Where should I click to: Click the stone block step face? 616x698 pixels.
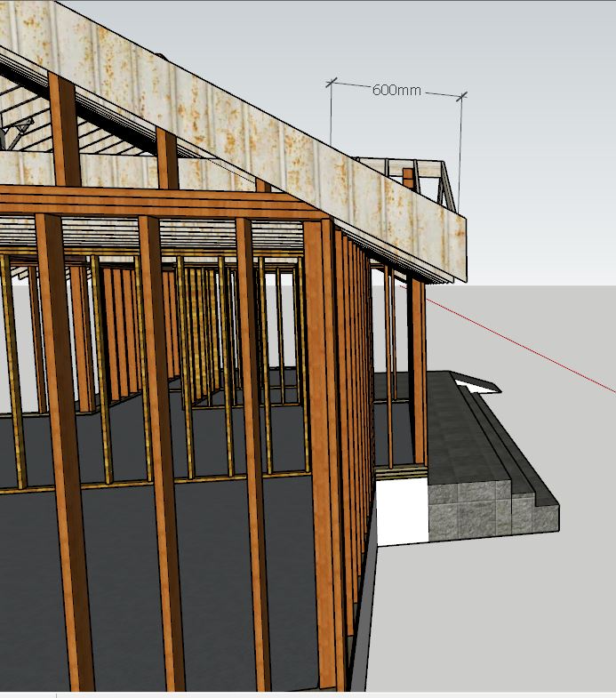pos(471,511)
